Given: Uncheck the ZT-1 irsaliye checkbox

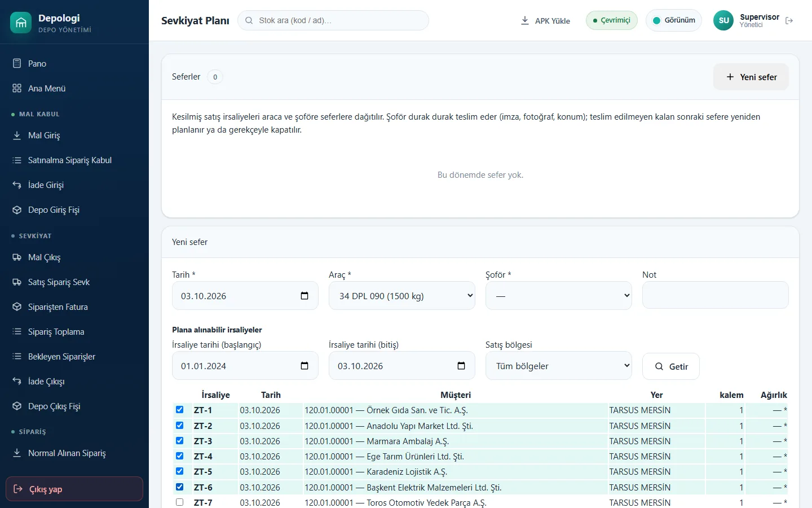Looking at the screenshot, I should 179,410.
